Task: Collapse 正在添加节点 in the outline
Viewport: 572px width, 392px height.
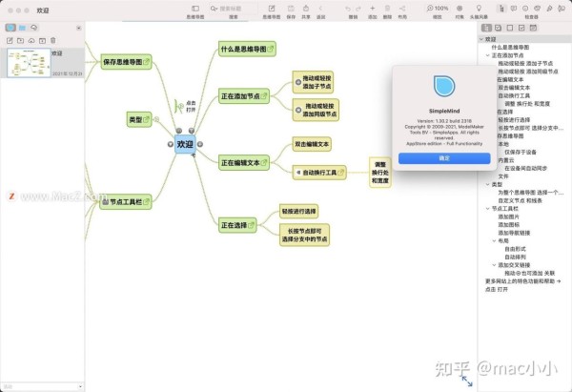Action: tap(488, 55)
